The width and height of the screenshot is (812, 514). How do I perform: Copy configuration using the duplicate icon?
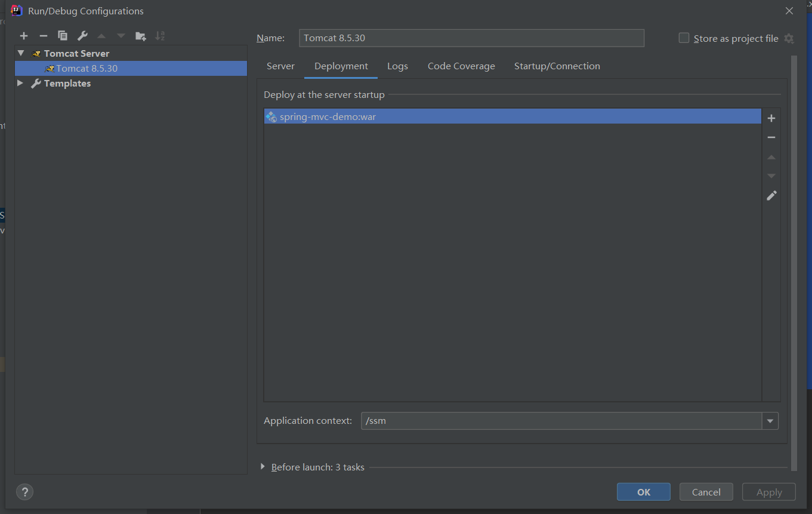[x=62, y=36]
